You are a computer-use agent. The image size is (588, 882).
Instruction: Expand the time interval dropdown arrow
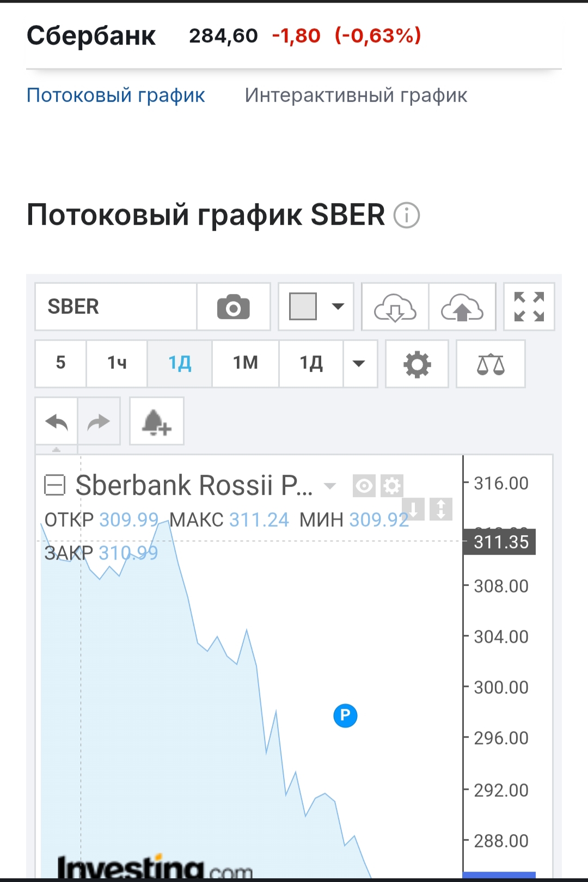tap(359, 364)
